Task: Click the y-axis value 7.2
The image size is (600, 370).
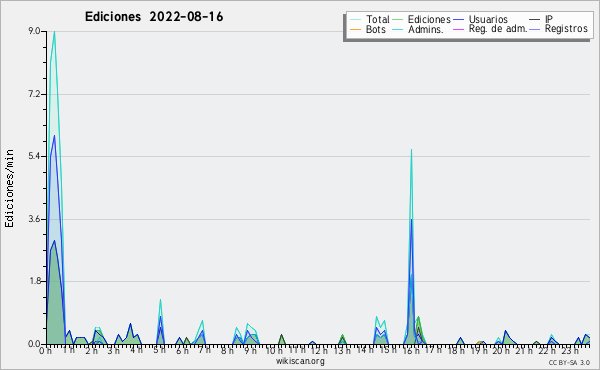Action: (x=34, y=94)
